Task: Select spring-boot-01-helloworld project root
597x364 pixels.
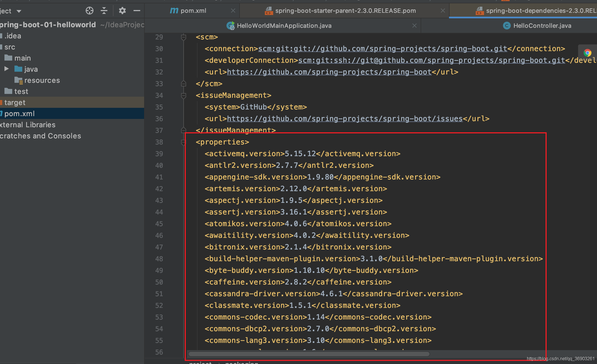Action: 48,25
